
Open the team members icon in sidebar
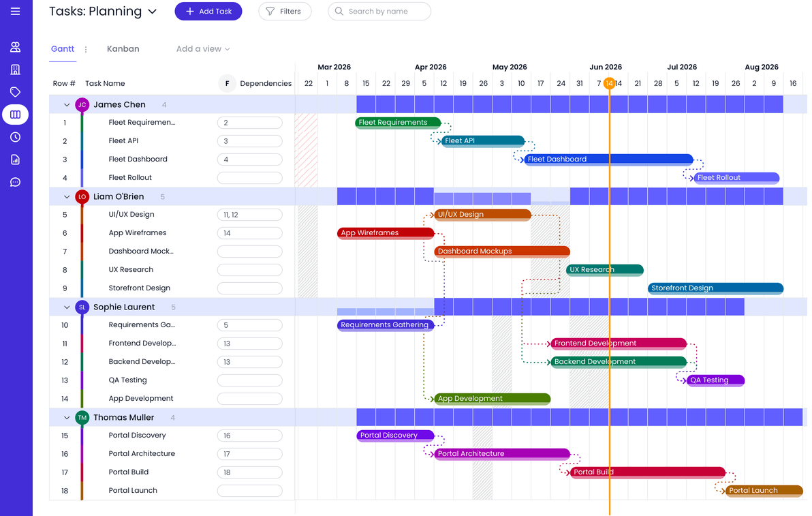[16, 47]
